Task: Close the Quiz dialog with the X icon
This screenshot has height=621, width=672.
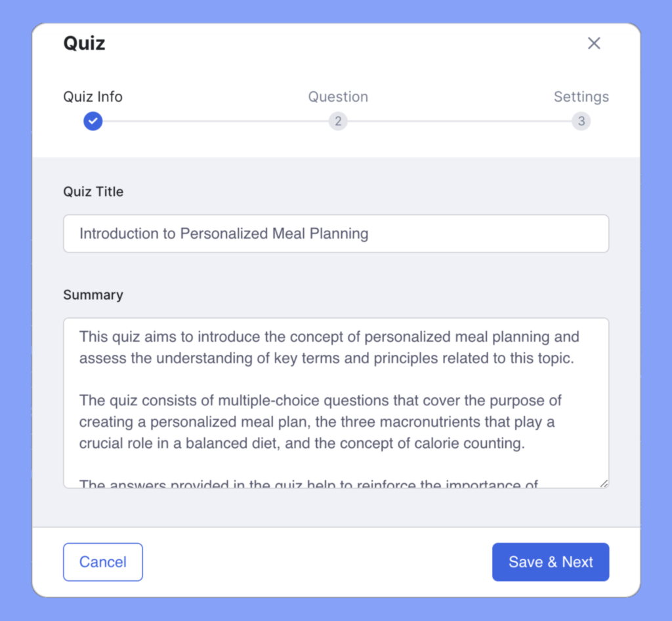Action: coord(594,43)
